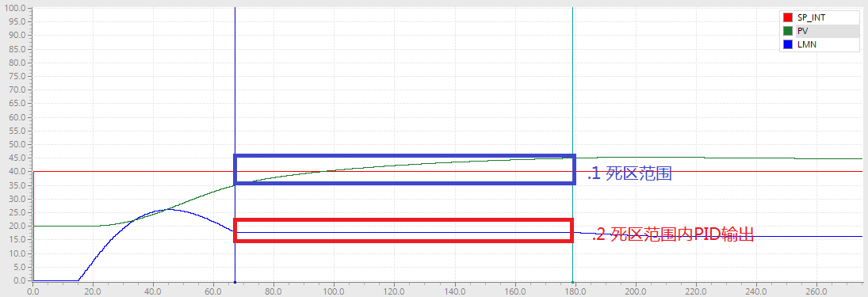Click the 20.0 label on the time axis

pyautogui.click(x=93, y=290)
